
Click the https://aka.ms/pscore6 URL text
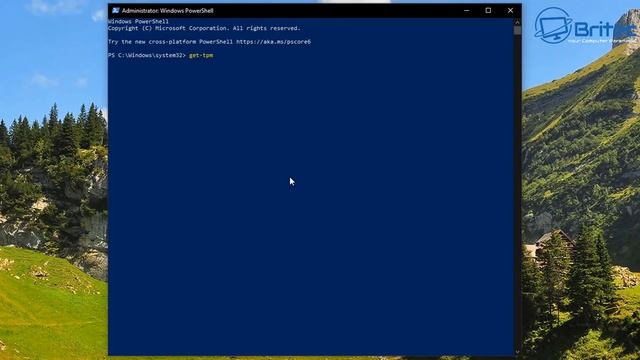point(273,42)
